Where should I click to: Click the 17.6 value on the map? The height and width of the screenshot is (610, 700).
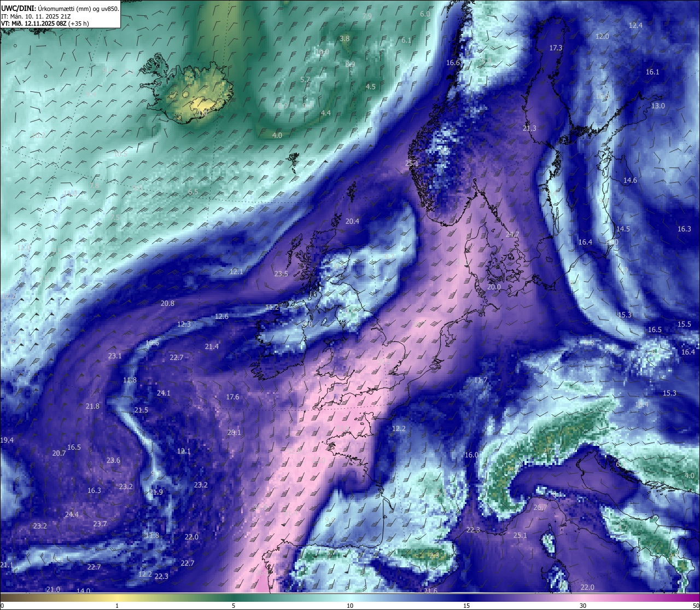232,397
